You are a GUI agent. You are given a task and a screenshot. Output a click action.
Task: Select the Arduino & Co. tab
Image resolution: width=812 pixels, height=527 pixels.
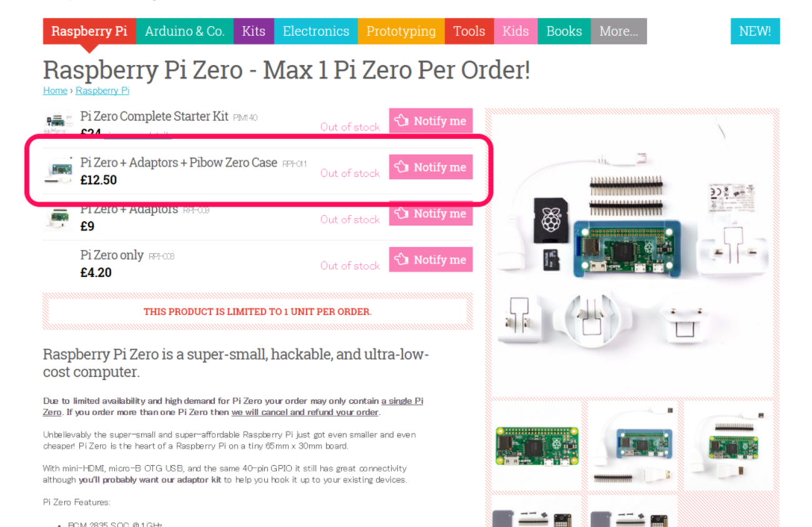(x=185, y=31)
